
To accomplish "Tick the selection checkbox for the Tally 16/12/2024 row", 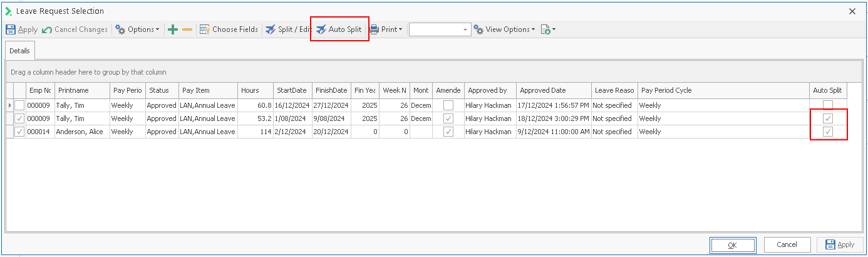I will pos(20,105).
